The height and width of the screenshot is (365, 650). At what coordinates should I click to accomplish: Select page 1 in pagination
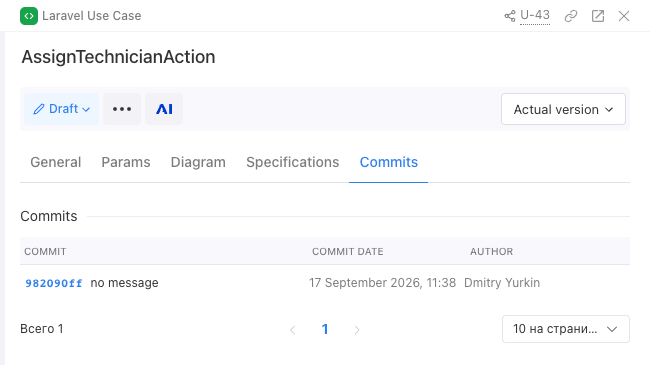click(x=325, y=329)
